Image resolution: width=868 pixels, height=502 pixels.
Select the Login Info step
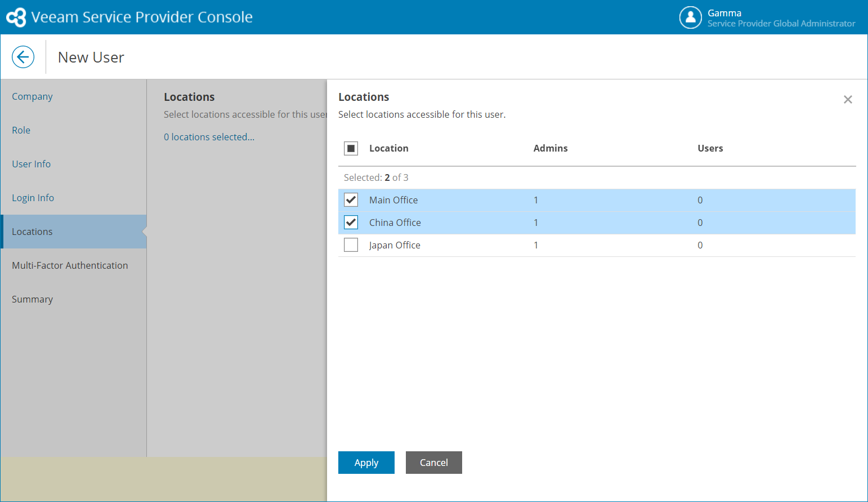[33, 198]
